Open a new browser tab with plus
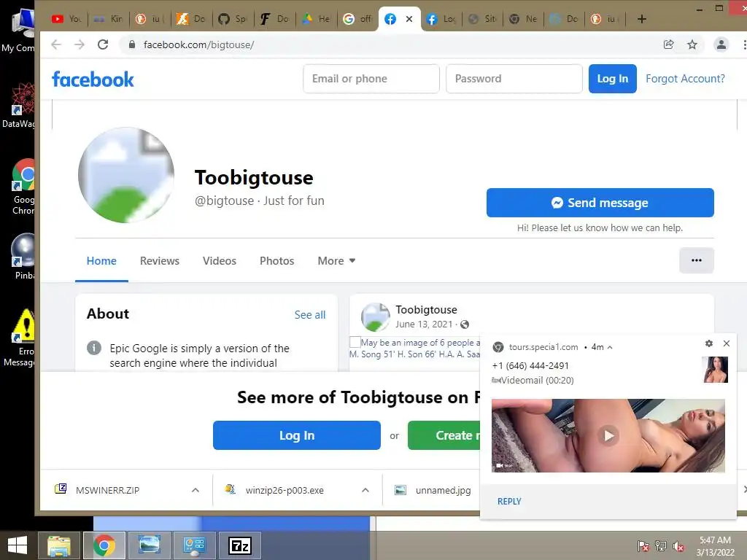The height and width of the screenshot is (560, 747). 642,19
